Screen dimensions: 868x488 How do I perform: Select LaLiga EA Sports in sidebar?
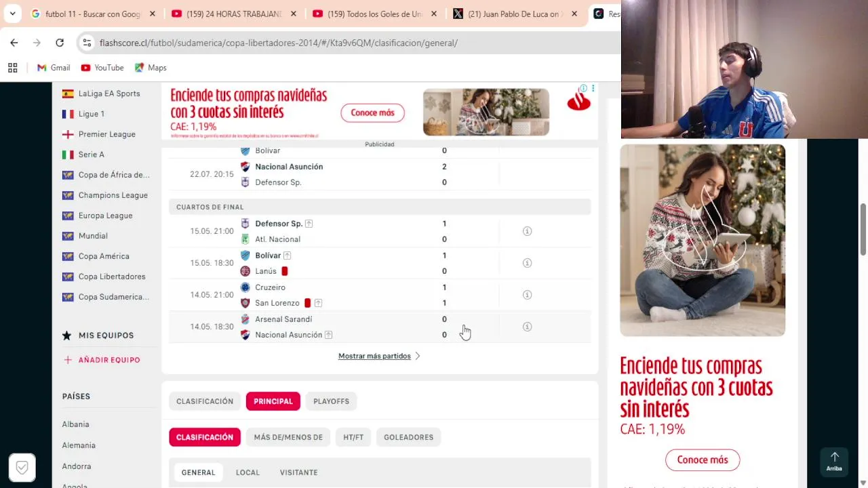click(x=109, y=94)
